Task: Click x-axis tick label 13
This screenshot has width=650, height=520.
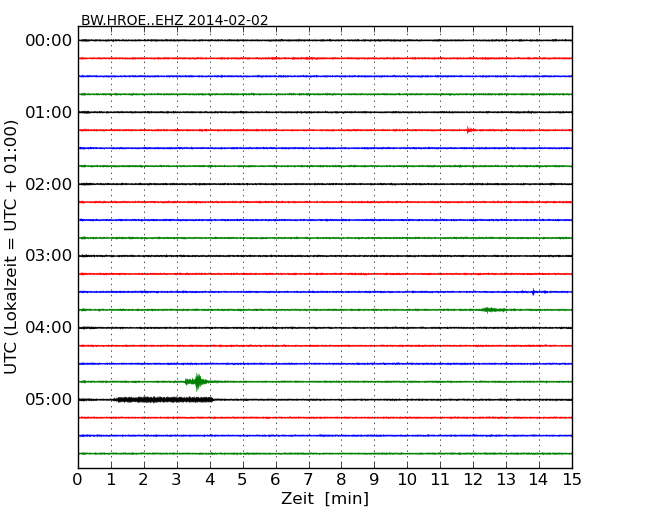Action: [506, 480]
